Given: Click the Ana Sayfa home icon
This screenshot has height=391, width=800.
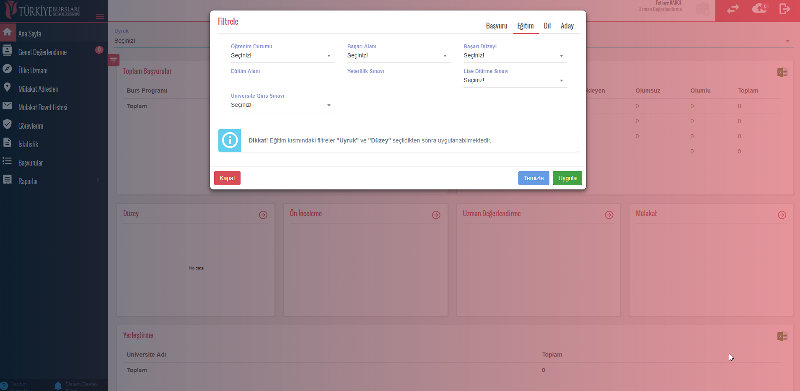Looking at the screenshot, I should (7, 33).
